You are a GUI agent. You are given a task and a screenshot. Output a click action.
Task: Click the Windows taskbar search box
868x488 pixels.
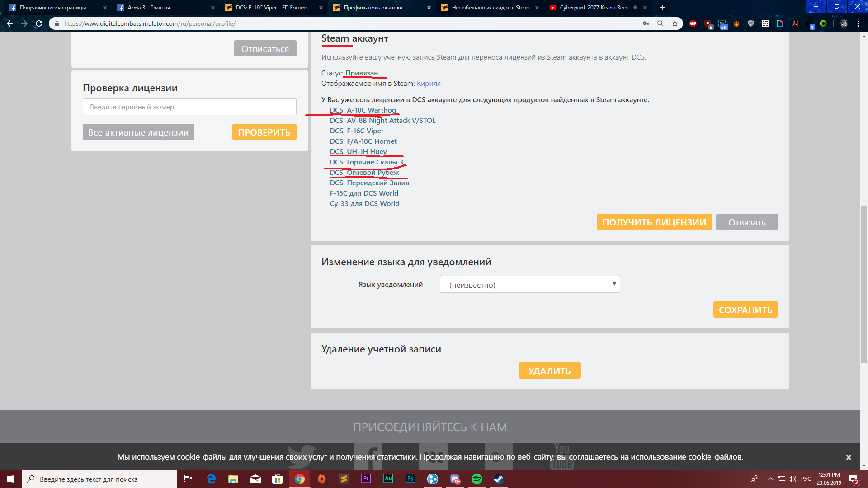pyautogui.click(x=99, y=479)
